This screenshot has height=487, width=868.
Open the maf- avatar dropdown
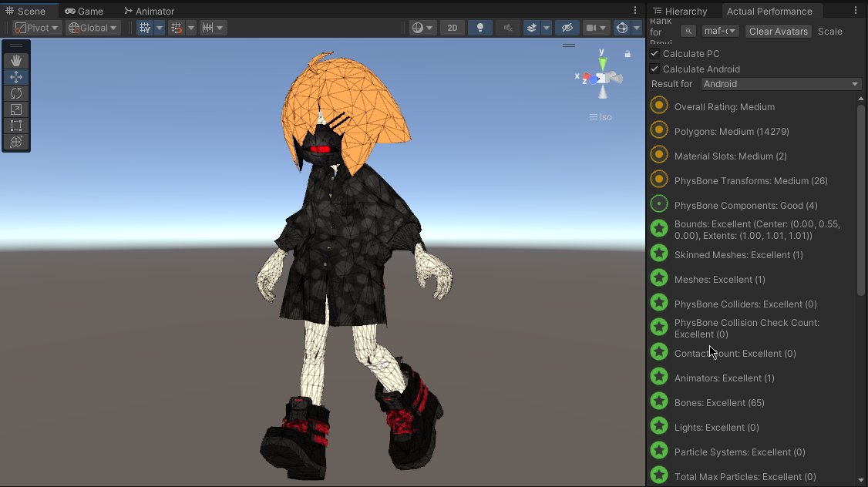[720, 32]
